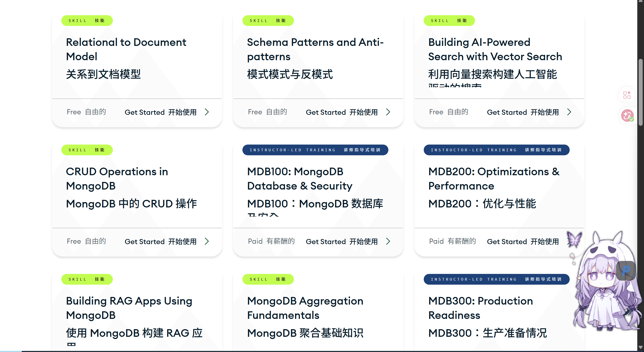
Task: Open Get Started for Relational to Document Model
Action: coord(161,112)
